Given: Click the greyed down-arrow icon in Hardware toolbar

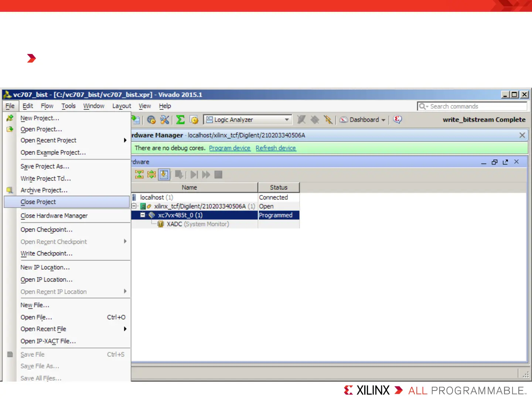Looking at the screenshot, I should coord(179,174).
